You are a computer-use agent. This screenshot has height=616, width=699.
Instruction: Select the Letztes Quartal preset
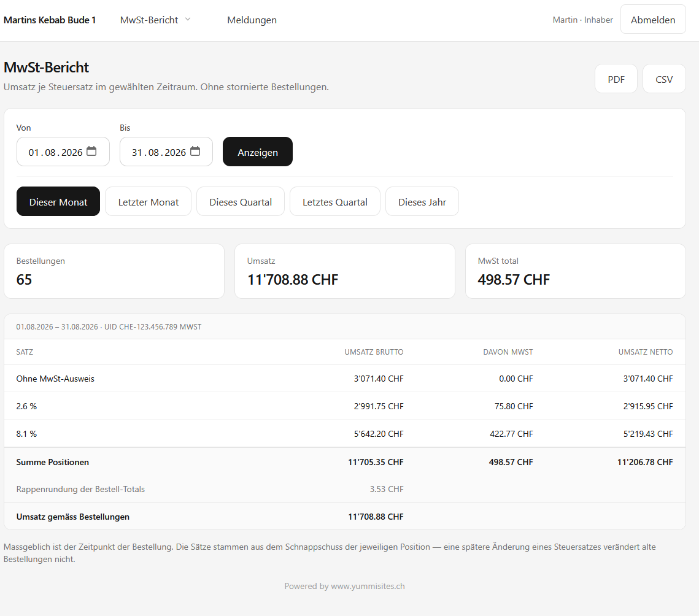pyautogui.click(x=335, y=201)
